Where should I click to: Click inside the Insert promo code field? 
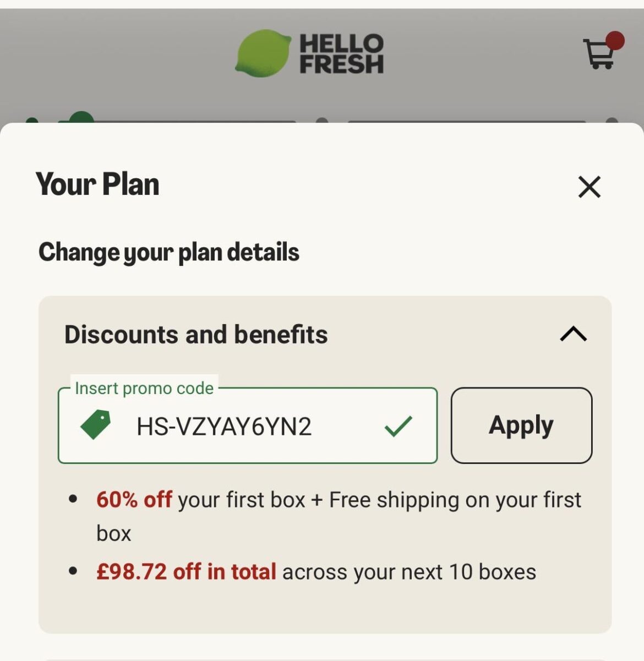[248, 427]
